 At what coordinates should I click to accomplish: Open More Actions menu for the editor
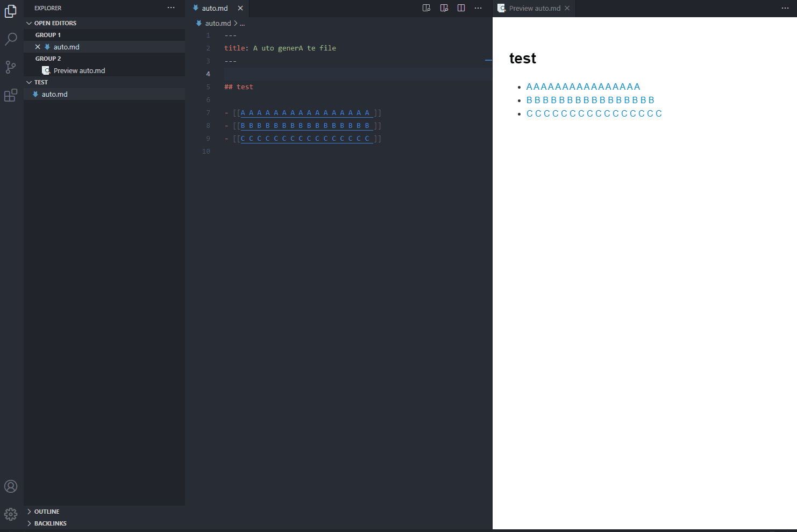(478, 8)
